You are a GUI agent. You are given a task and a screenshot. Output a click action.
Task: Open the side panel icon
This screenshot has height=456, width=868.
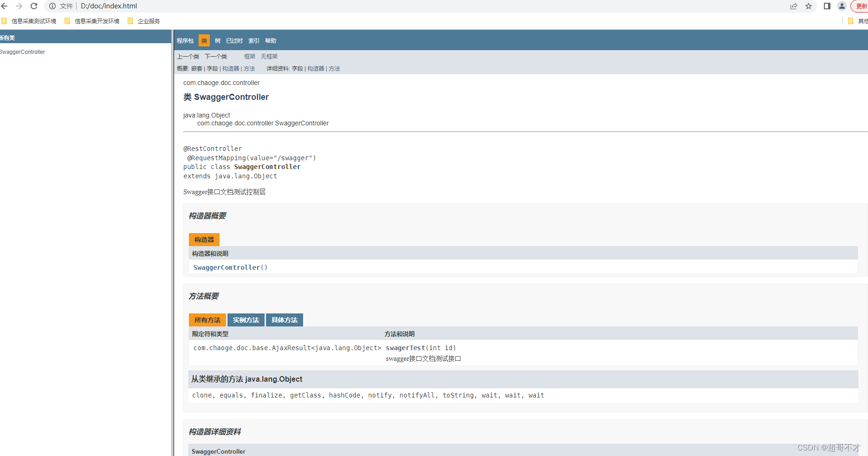click(x=827, y=6)
